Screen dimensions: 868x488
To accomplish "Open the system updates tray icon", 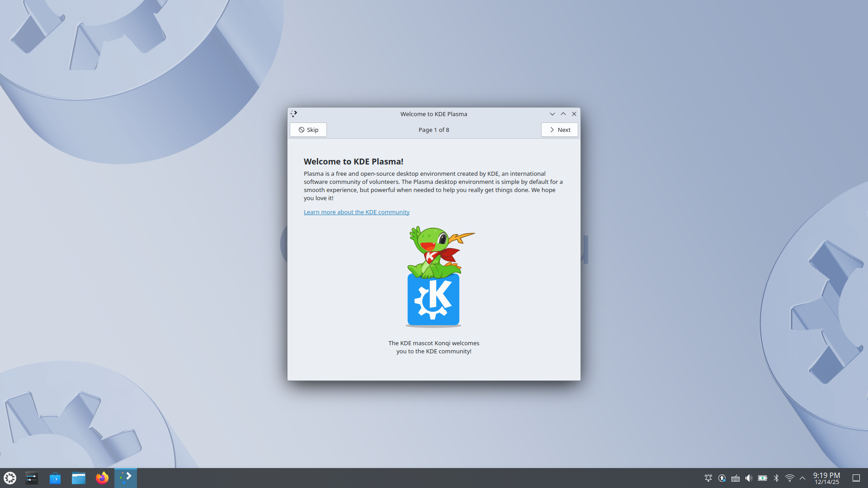I will (x=722, y=478).
